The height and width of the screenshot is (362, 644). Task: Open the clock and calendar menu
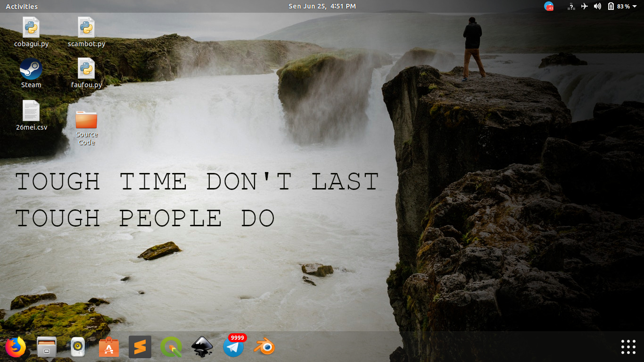click(322, 6)
